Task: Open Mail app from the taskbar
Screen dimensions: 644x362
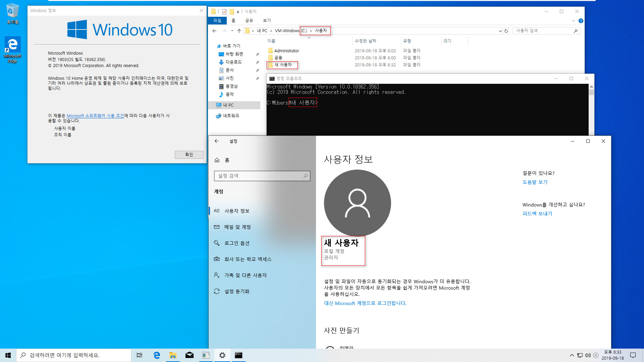Action: point(190,355)
